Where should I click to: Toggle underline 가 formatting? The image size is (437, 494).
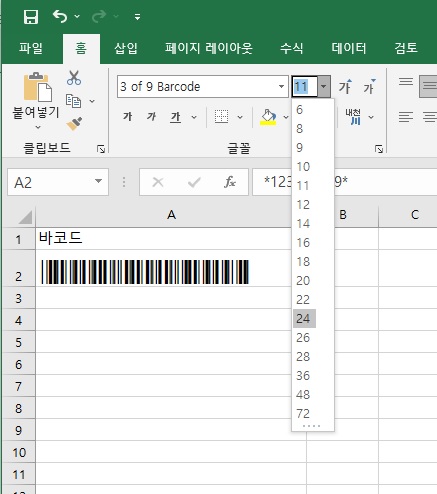[176, 117]
